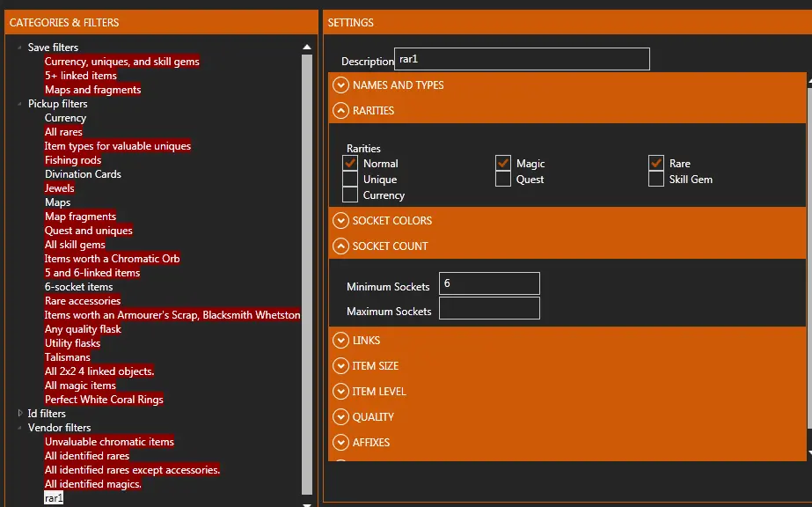
Task: Expand the Id filters tree node
Action: coord(19,414)
